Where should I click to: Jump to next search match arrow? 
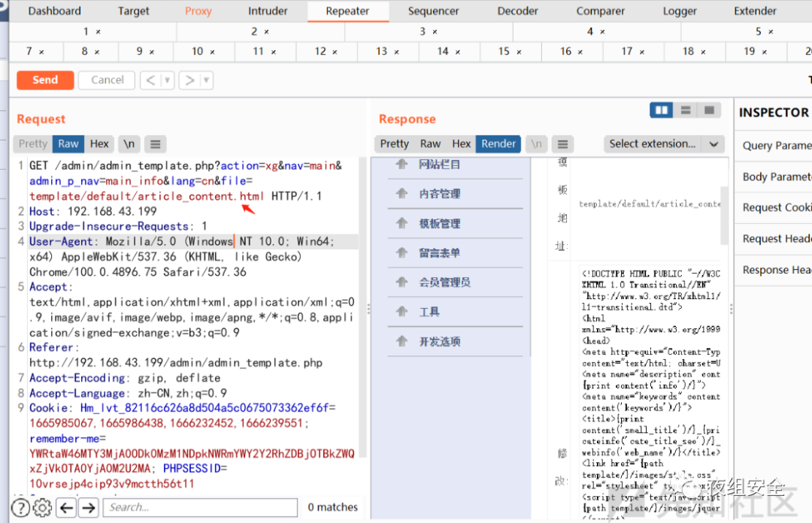[x=89, y=508]
